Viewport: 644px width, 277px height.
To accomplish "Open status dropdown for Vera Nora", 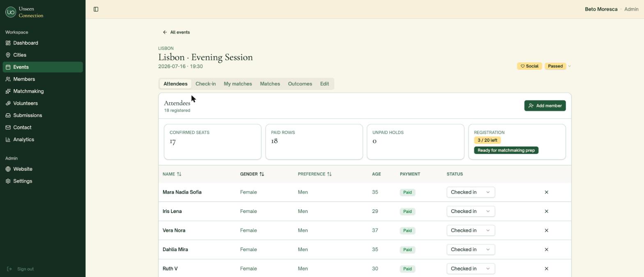I will [471, 230].
